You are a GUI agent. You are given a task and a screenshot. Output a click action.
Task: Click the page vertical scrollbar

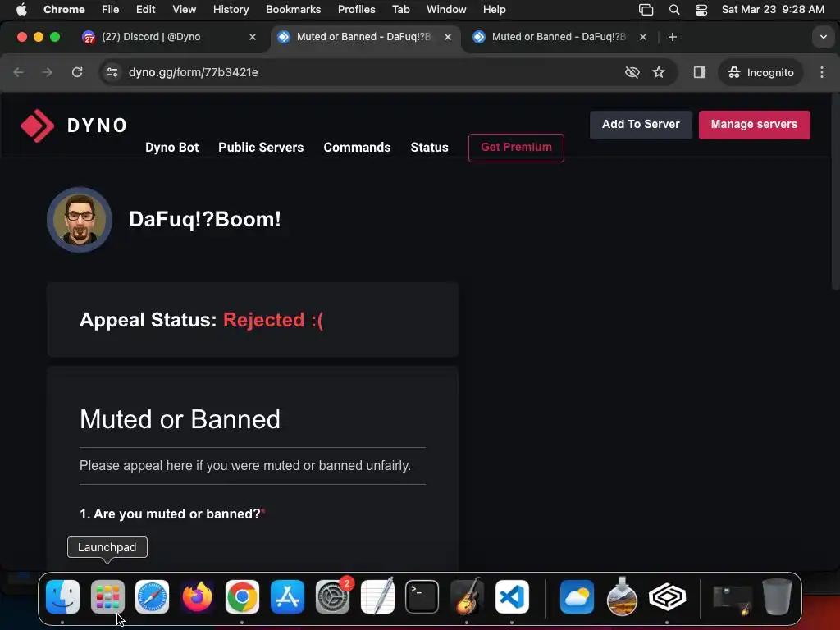[835, 190]
